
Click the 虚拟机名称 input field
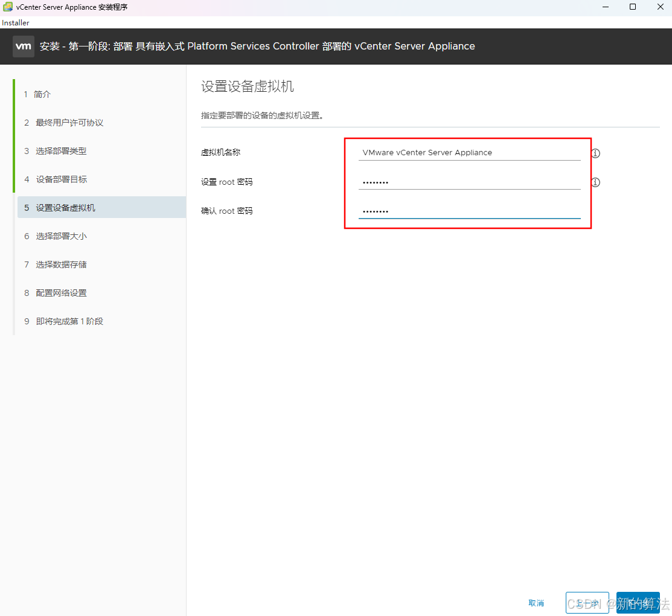pos(469,153)
